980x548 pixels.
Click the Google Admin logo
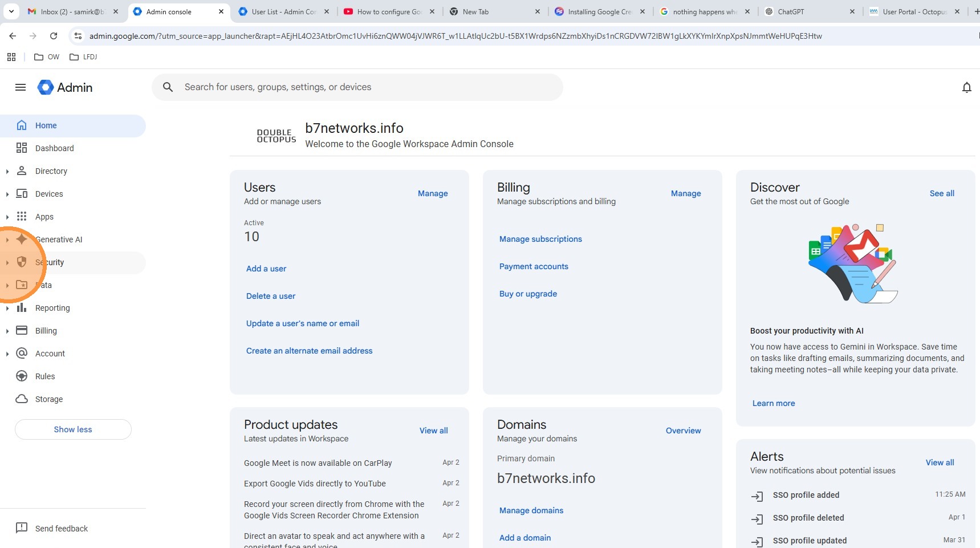click(x=65, y=87)
